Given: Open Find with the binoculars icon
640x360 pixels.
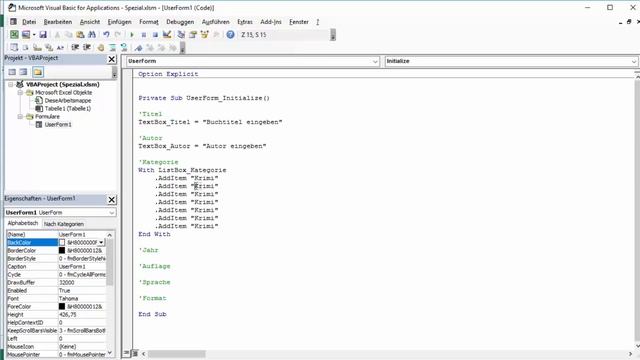Looking at the screenshot, I should pyautogui.click(x=92, y=35).
